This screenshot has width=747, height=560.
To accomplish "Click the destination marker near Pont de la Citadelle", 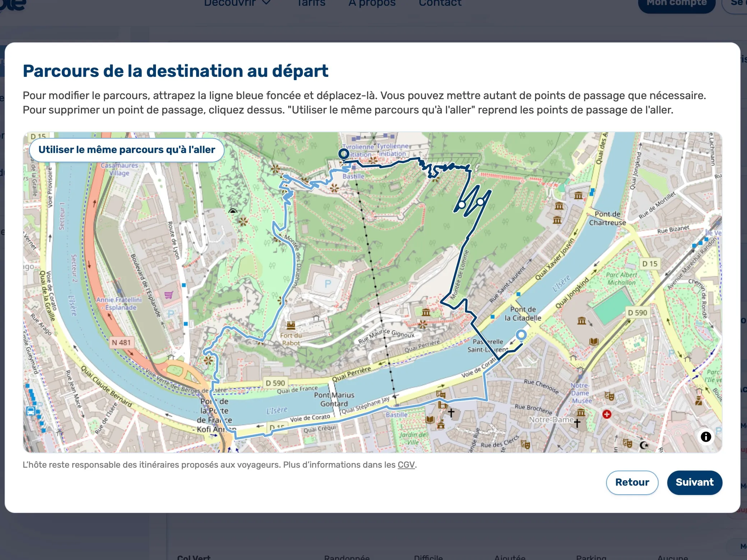I will coord(521,335).
